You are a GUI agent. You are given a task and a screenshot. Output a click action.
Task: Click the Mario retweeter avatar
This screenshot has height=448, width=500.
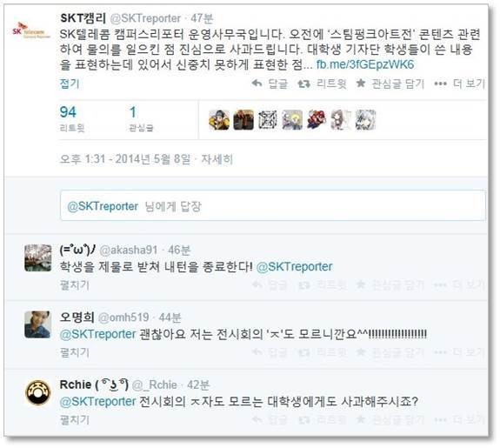tap(317, 120)
